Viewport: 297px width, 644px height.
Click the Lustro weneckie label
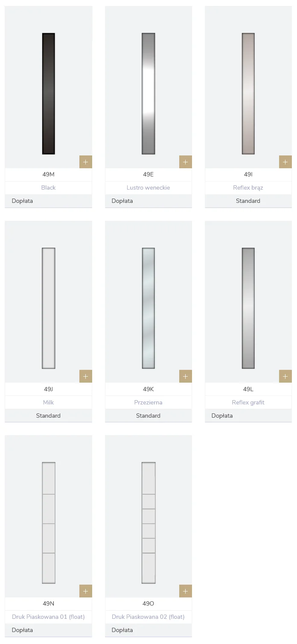(x=148, y=187)
